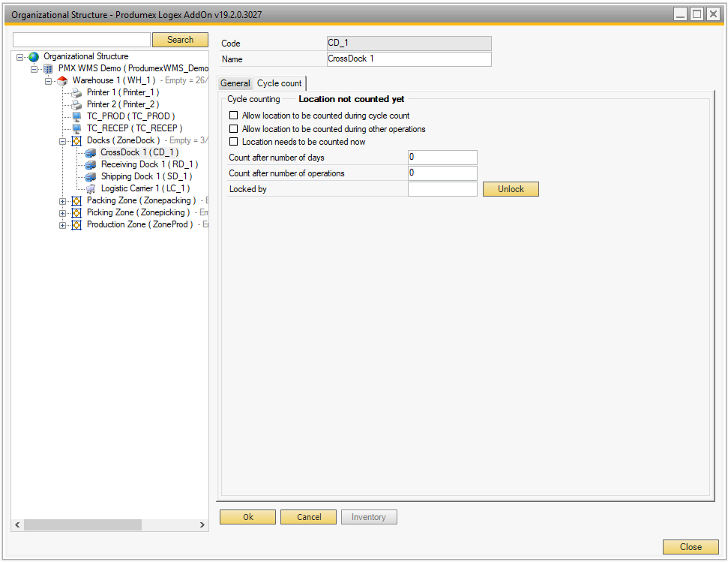Click the TC_PROD thin client monitor icon
Screen dimensions: 728x562
pyautogui.click(x=76, y=116)
